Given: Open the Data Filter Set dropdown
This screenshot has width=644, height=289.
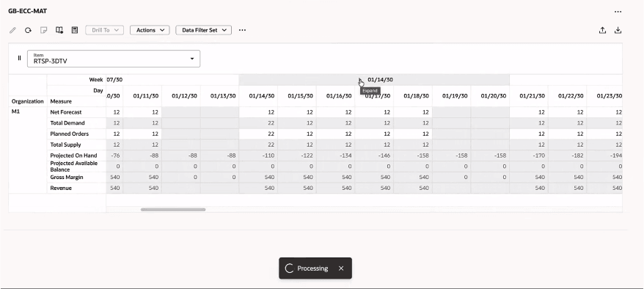Looking at the screenshot, I should 204,30.
